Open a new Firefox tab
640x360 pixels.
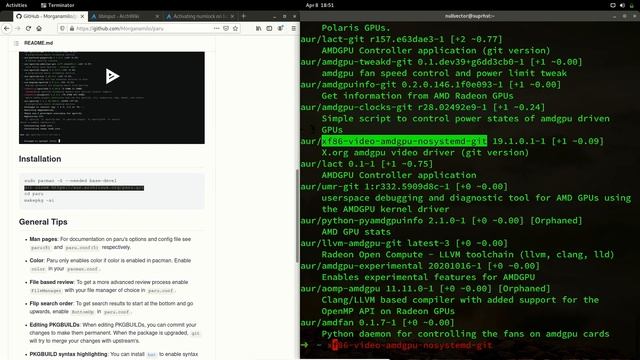244,16
